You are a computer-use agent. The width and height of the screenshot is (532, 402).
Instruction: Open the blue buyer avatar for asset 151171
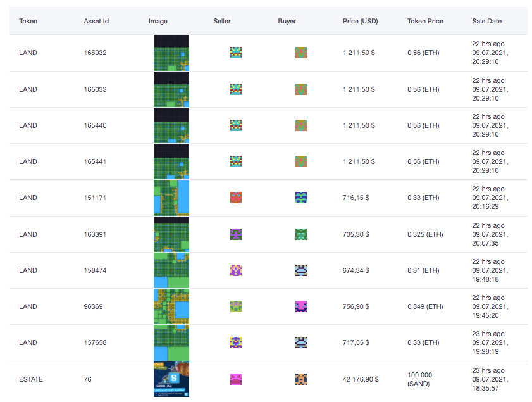coord(301,198)
